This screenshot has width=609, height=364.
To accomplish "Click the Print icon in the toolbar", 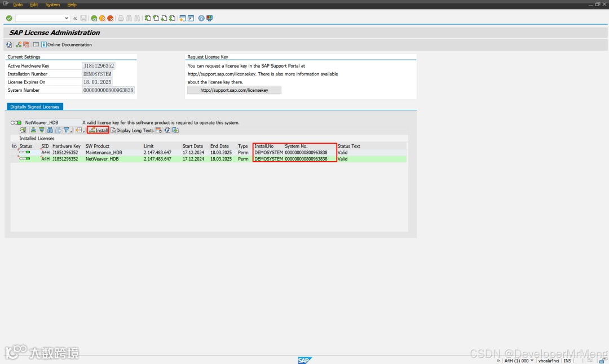I will 121,18.
